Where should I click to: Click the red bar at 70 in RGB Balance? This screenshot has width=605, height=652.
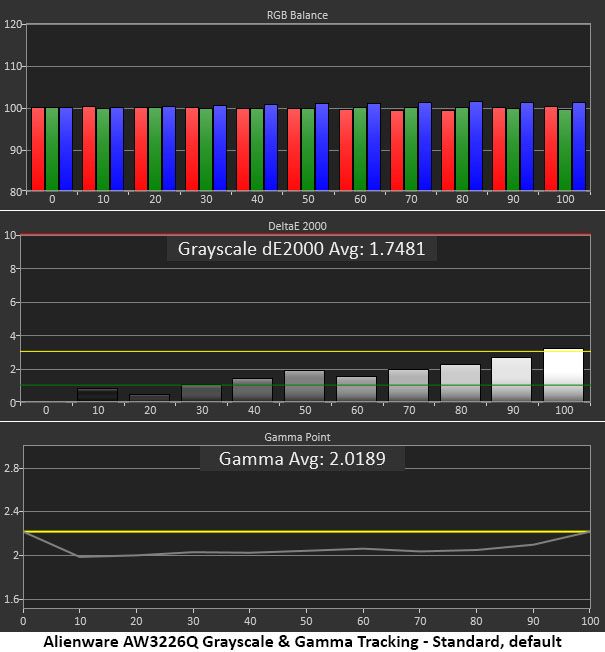pyautogui.click(x=397, y=151)
